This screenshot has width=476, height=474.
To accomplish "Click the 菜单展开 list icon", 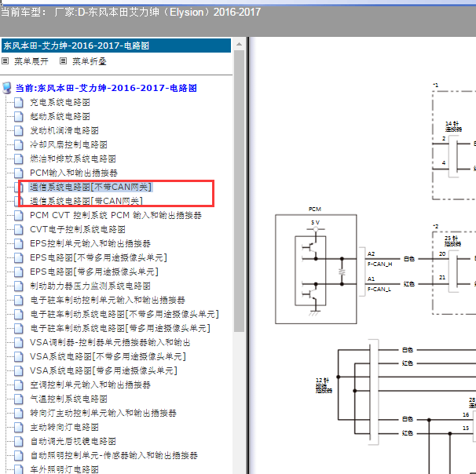I will click(x=5, y=61).
